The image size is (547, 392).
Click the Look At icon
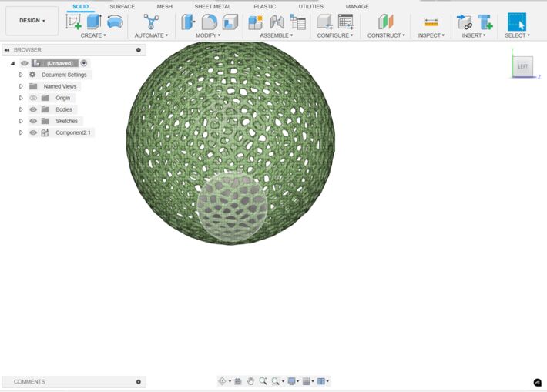pyautogui.click(x=238, y=381)
